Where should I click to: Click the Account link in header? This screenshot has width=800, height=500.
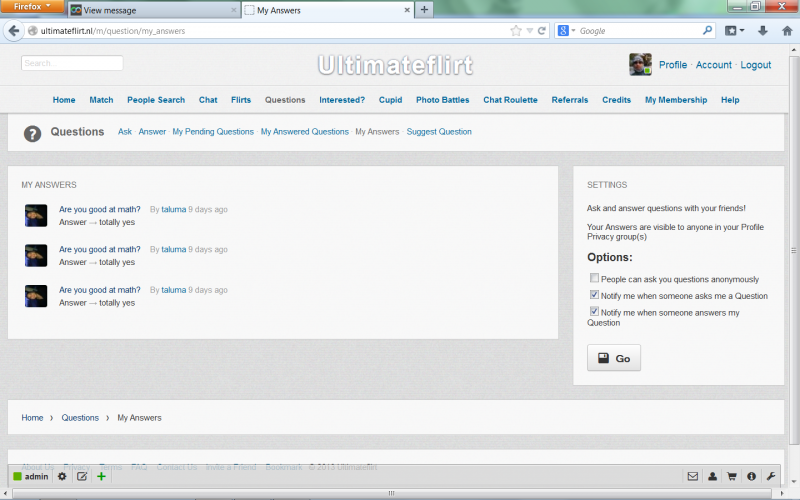pos(714,65)
